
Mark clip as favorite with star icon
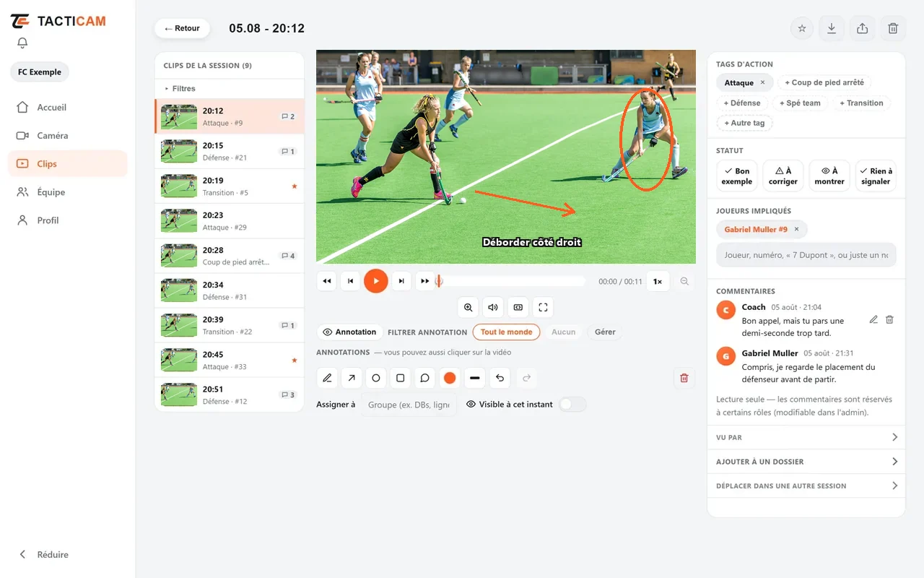(x=802, y=29)
